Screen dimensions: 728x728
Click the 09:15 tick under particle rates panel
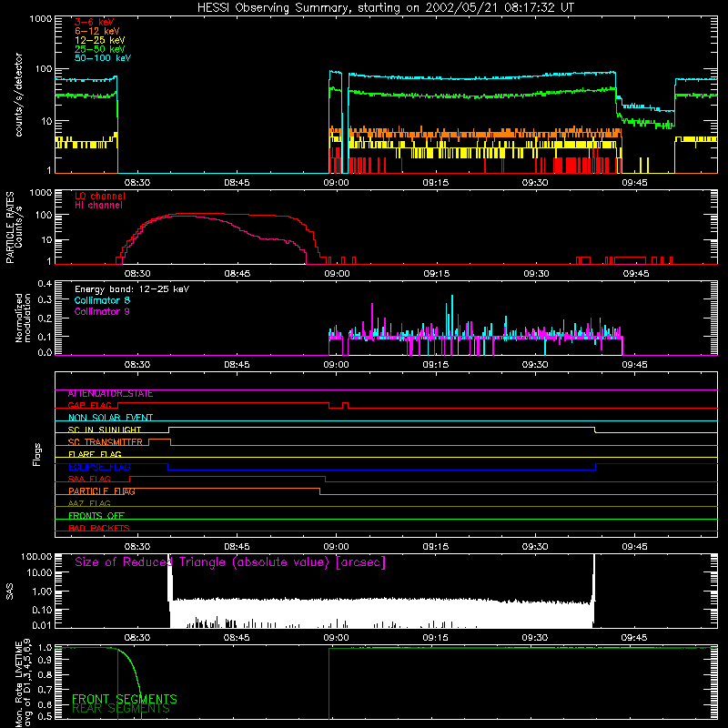pyautogui.click(x=437, y=274)
